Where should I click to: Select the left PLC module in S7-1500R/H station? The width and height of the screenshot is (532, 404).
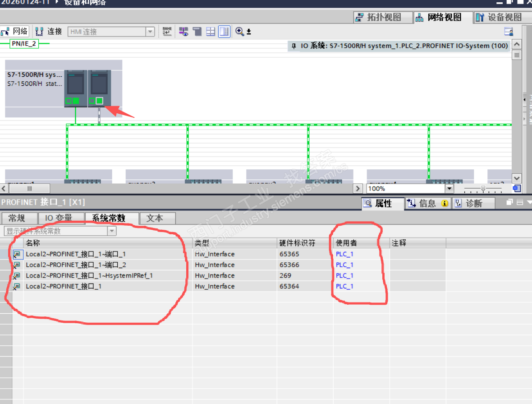[x=76, y=88]
